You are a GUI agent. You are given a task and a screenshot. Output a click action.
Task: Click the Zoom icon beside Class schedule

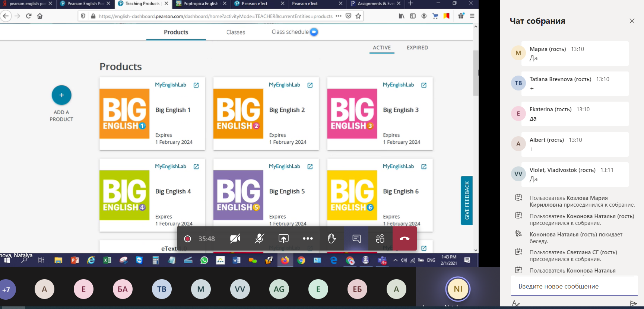[314, 32]
